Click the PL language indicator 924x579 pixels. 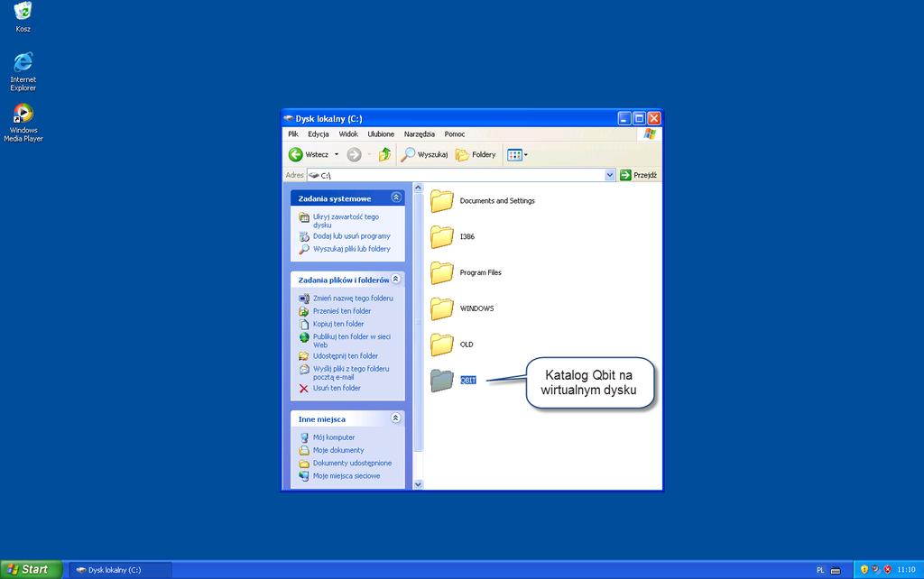tap(820, 570)
